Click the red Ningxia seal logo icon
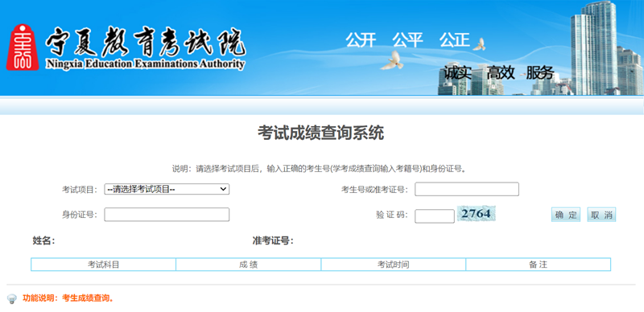The height and width of the screenshot is (312, 644). tap(23, 47)
